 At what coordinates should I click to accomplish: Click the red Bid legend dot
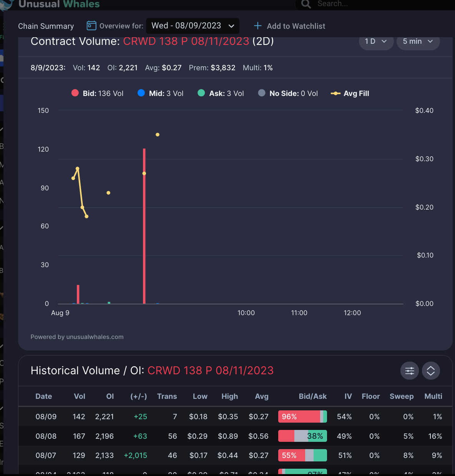click(75, 93)
